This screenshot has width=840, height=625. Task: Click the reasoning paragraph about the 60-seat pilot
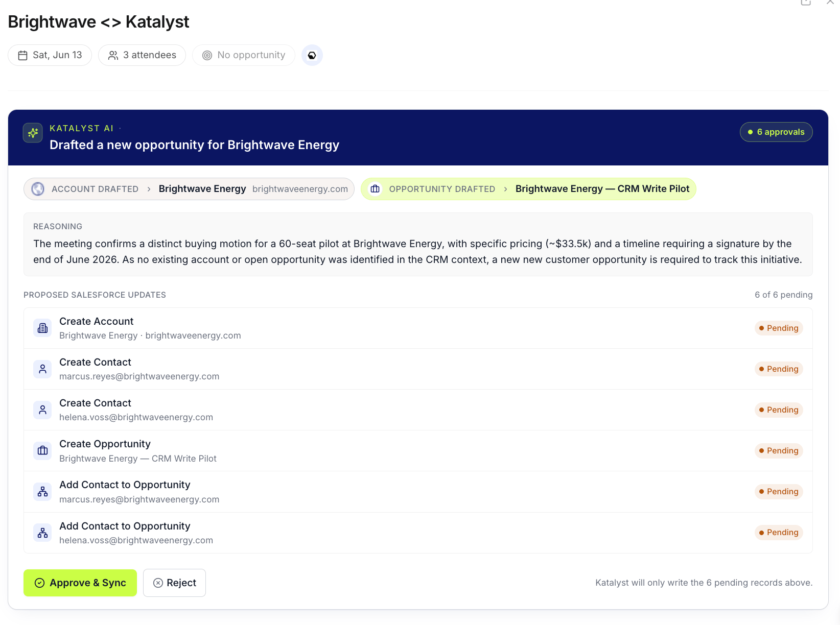click(417, 252)
